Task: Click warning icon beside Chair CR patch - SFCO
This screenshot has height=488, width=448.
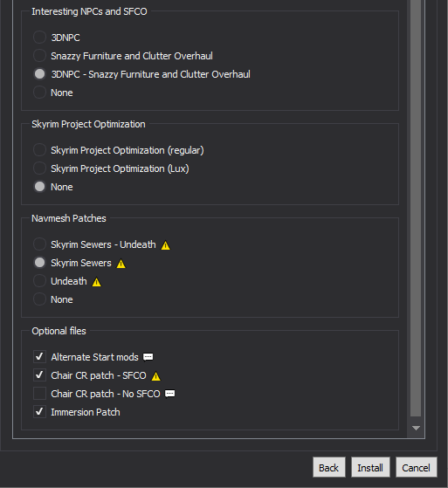Action: pos(155,376)
